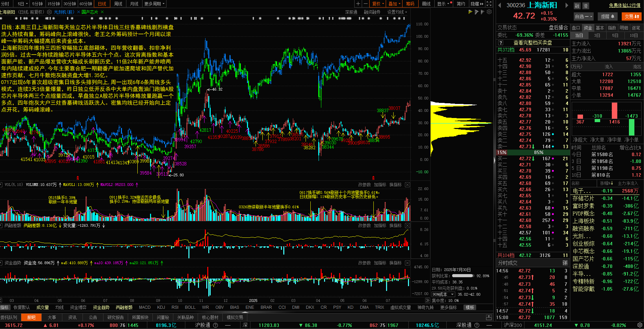Viewport: 644px width, 329px height.
Task: Toggle 深股通 overlay on chart
Action: pos(351,12)
